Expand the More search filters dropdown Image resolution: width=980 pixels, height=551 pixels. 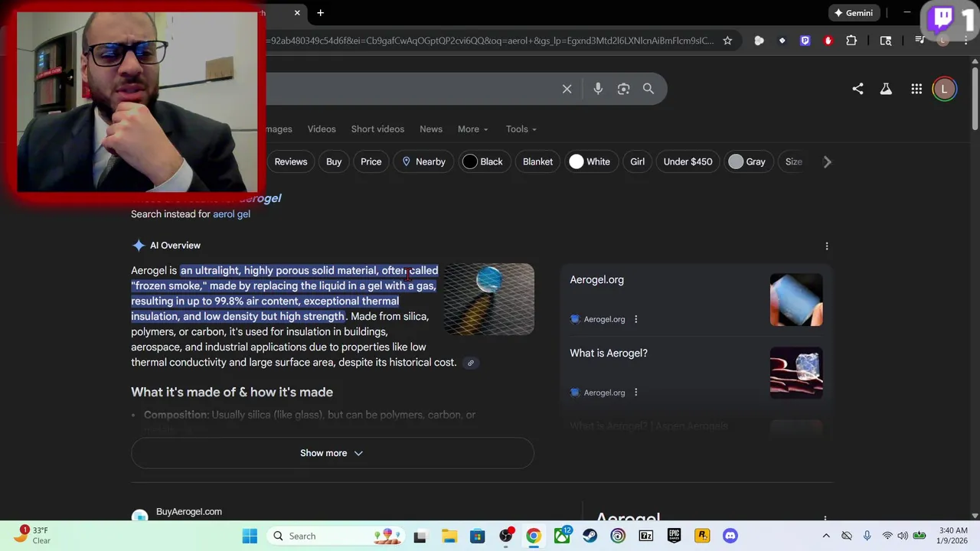coord(472,129)
